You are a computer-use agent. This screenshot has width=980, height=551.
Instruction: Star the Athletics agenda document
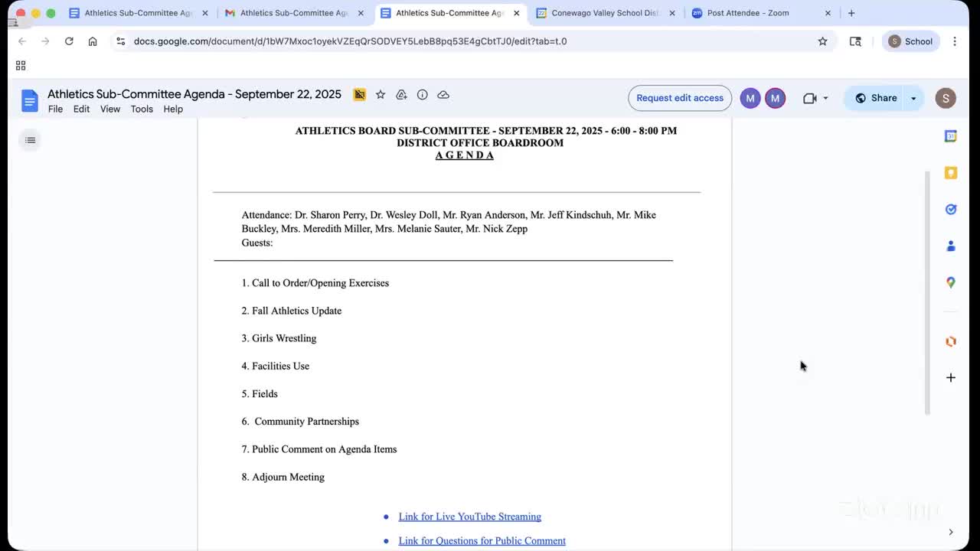tap(381, 95)
